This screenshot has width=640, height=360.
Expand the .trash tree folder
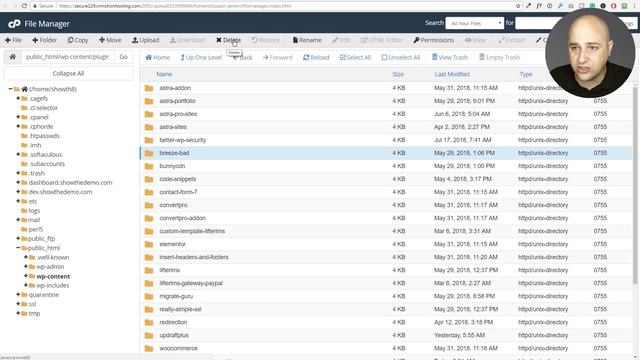click(x=18, y=173)
